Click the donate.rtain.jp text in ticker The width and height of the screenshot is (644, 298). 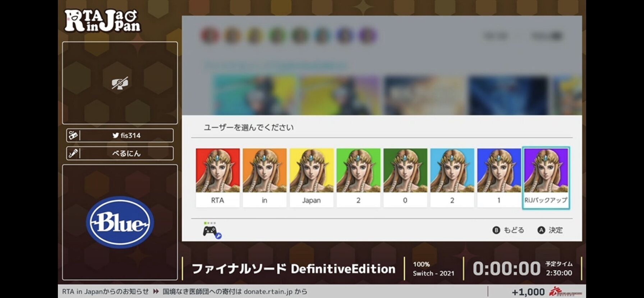tap(268, 292)
